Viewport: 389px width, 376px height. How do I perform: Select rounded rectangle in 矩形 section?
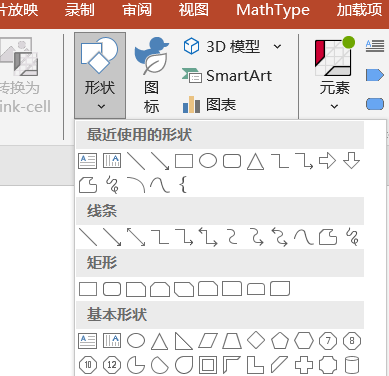click(x=112, y=289)
